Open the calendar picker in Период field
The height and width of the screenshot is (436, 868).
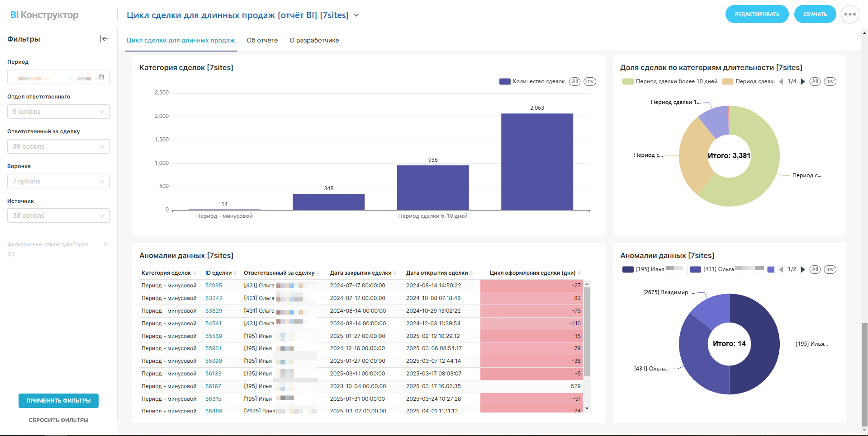pyautogui.click(x=101, y=77)
